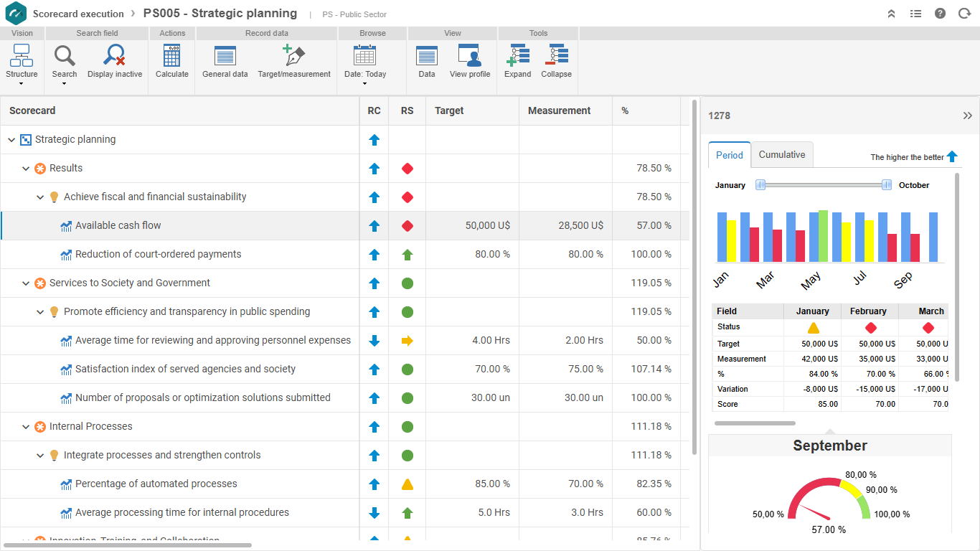Open General data record
Image resolution: width=980 pixels, height=551 pixels.
pos(225,62)
